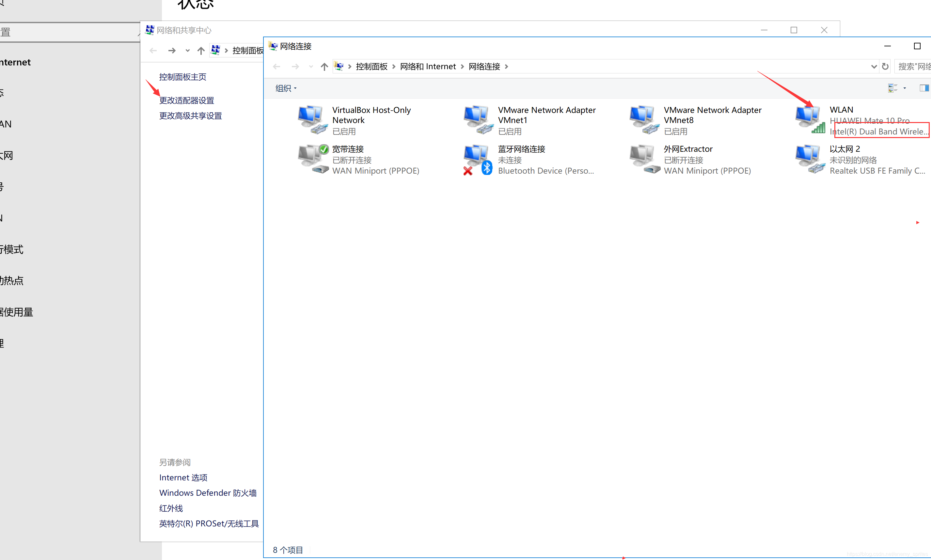This screenshot has width=931, height=560.
Task: Open the 组织 dropdown menu
Action: [286, 88]
